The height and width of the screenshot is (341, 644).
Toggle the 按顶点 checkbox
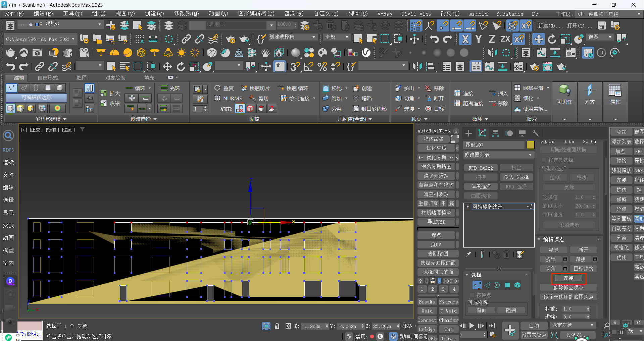point(472,295)
